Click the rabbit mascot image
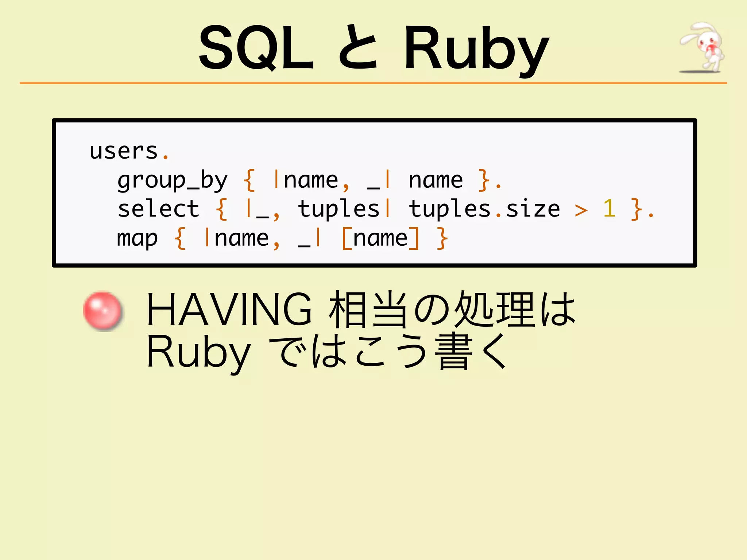Screen dimensions: 747x560 (702, 47)
